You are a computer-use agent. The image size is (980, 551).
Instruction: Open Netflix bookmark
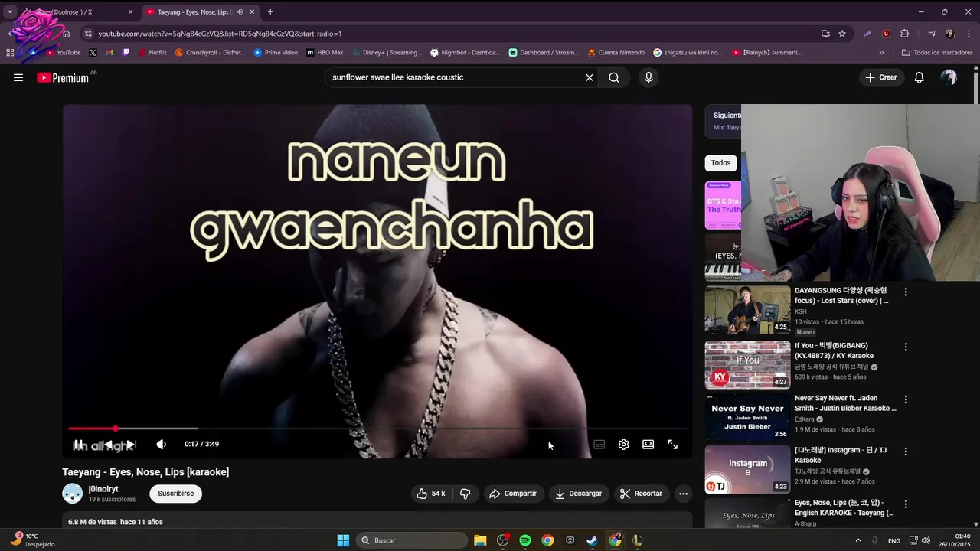[x=152, y=53]
